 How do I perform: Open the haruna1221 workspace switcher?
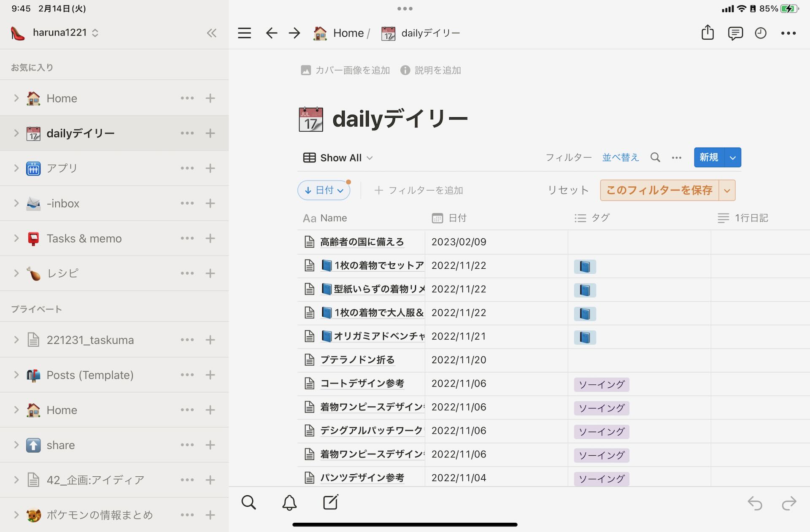(54, 33)
